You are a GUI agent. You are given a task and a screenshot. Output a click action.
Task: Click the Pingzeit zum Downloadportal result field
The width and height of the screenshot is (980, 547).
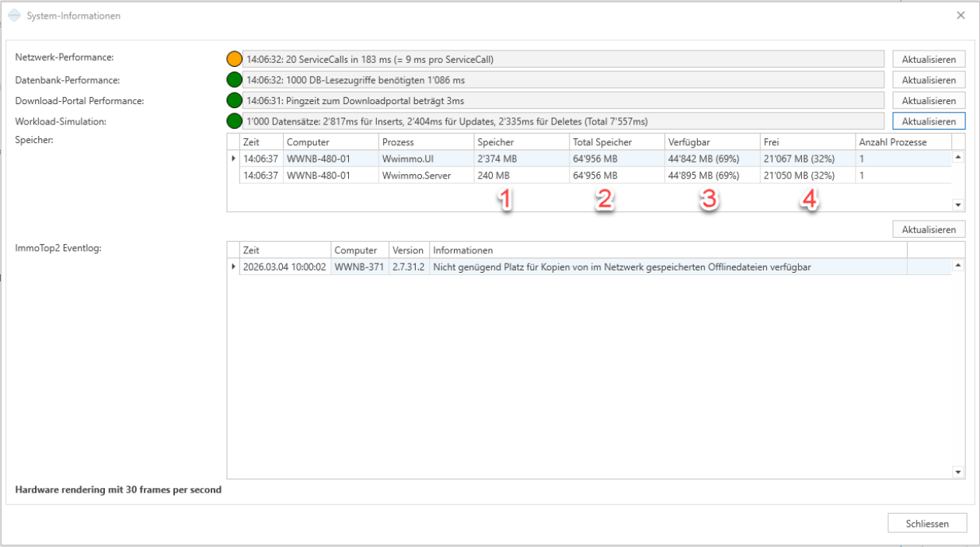pyautogui.click(x=563, y=100)
